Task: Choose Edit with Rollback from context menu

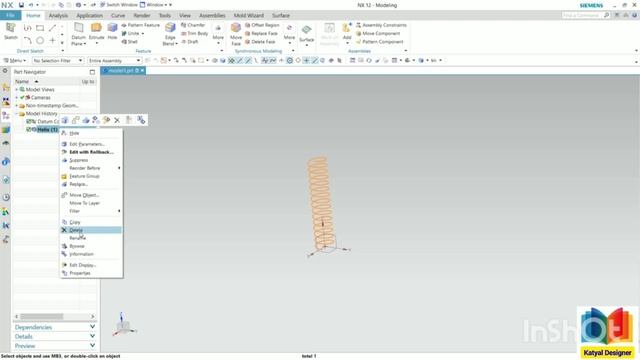Action: [x=91, y=152]
